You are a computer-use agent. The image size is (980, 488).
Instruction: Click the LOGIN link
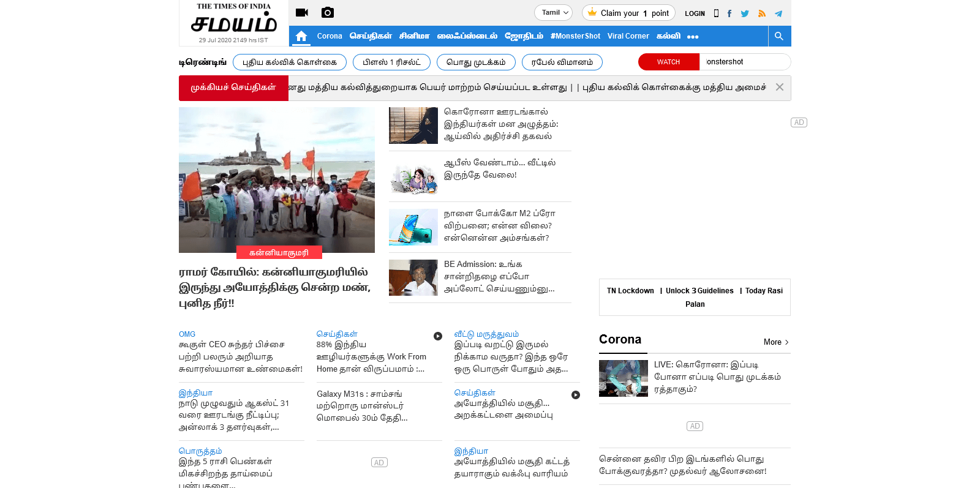pos(695,13)
